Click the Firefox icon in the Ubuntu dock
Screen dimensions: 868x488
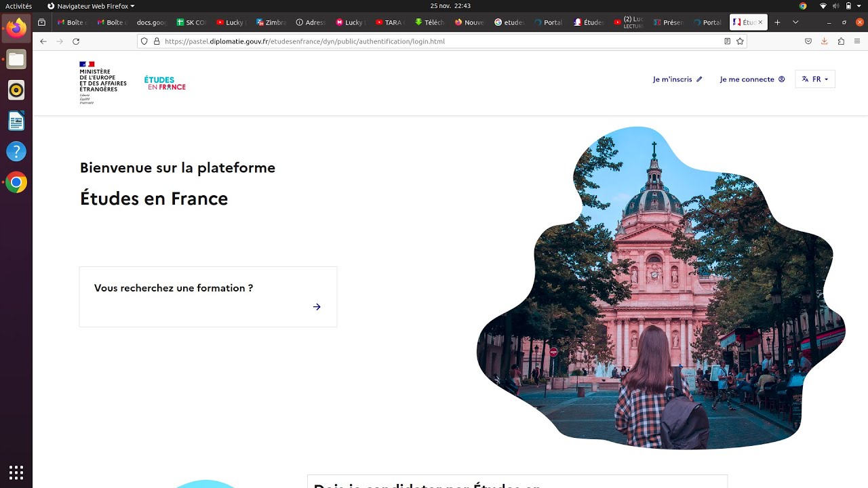(16, 28)
